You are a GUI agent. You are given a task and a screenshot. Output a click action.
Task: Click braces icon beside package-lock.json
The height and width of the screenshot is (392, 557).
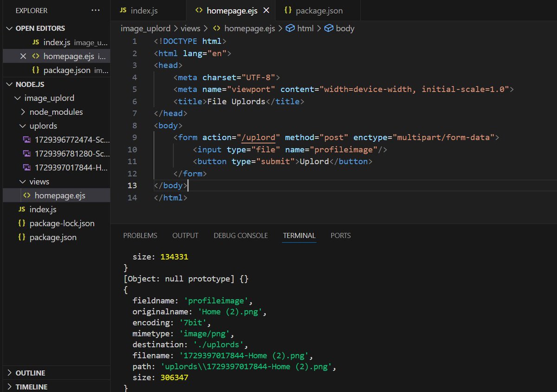(22, 223)
